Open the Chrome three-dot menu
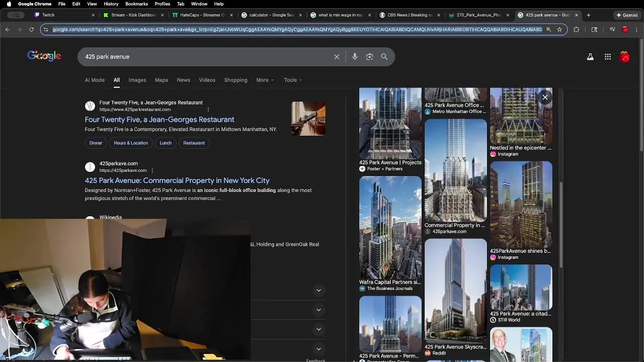This screenshot has height=362, width=644. pyautogui.click(x=637, y=30)
